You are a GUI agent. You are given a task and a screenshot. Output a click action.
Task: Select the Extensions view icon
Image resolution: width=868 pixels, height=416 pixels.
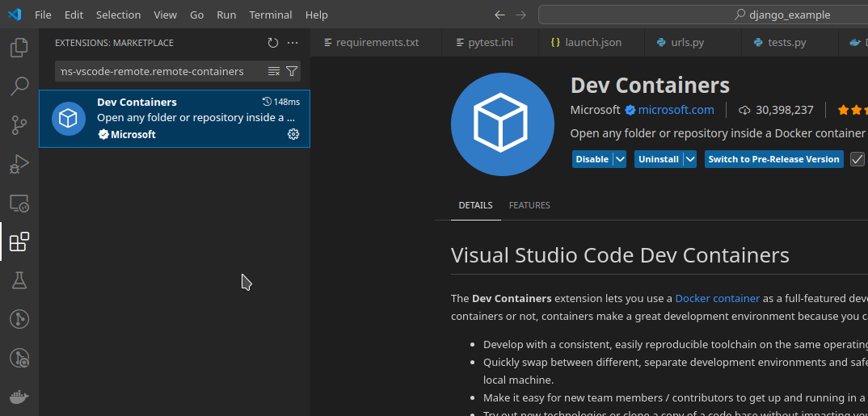19,242
